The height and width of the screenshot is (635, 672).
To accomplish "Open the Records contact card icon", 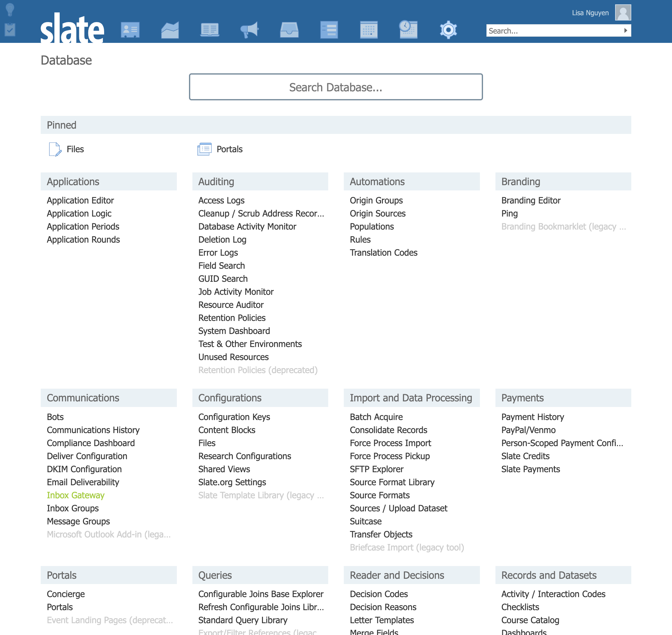I will click(x=130, y=30).
